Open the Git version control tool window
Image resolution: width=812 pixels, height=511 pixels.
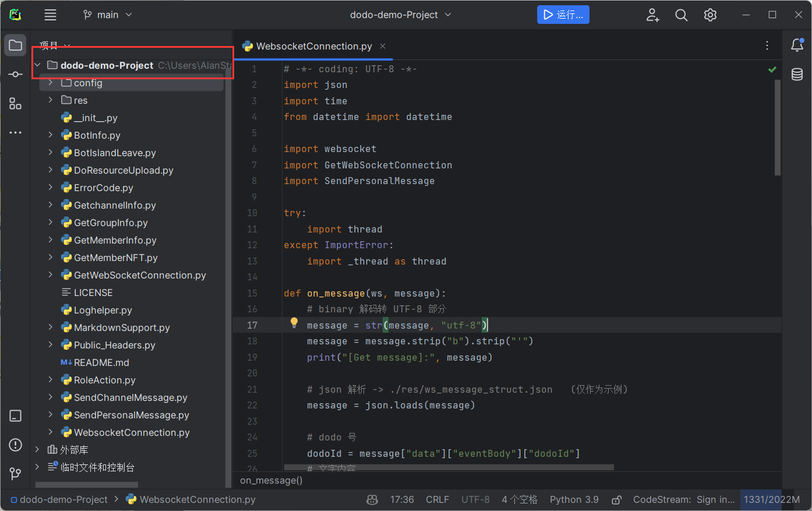tap(16, 474)
